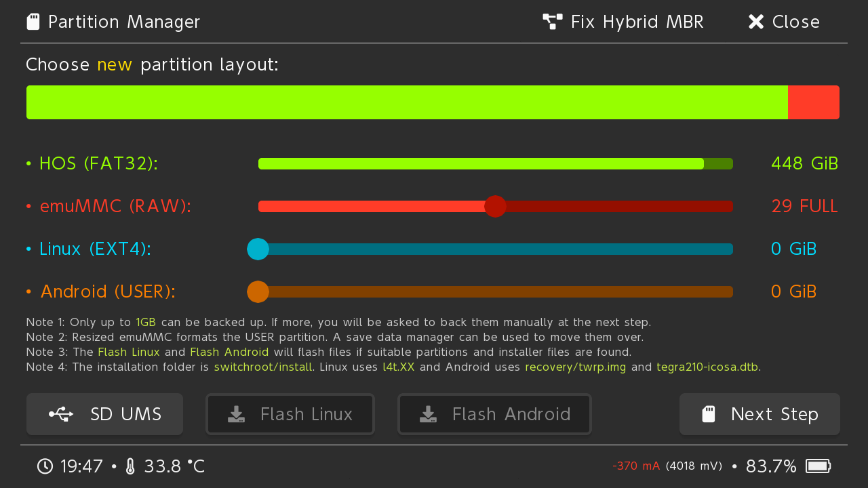Click the SD card icon on Next Step

pos(709,414)
